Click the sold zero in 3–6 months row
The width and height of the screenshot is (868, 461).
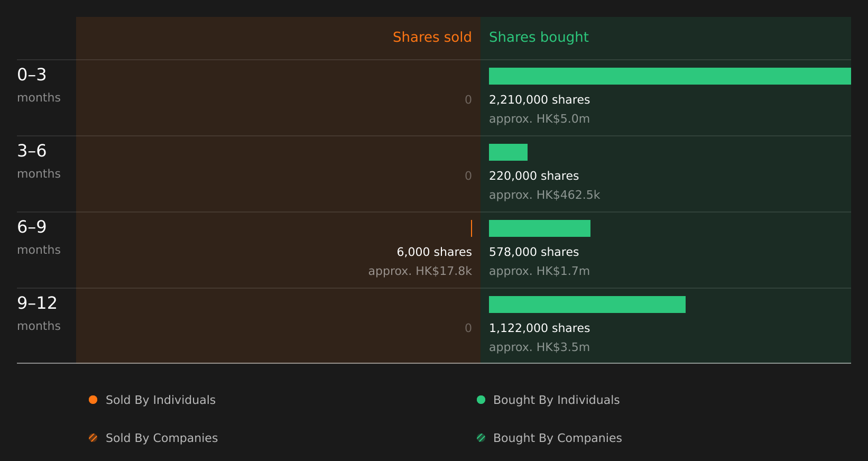point(468,176)
